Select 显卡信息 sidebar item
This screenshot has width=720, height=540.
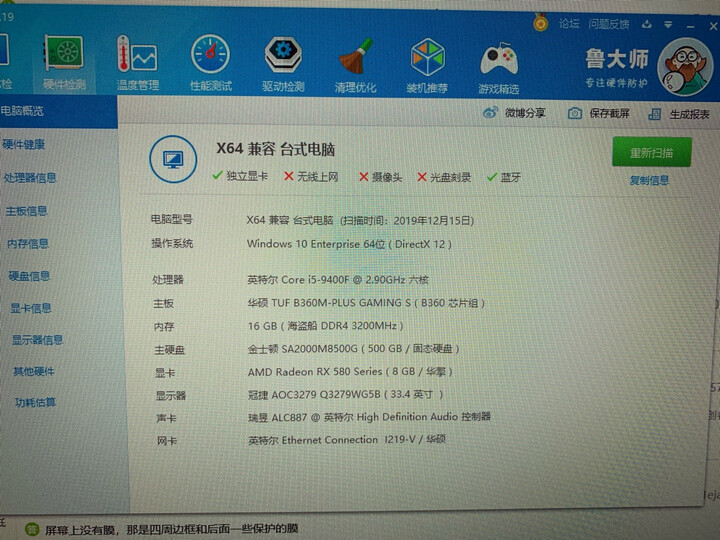click(x=31, y=308)
